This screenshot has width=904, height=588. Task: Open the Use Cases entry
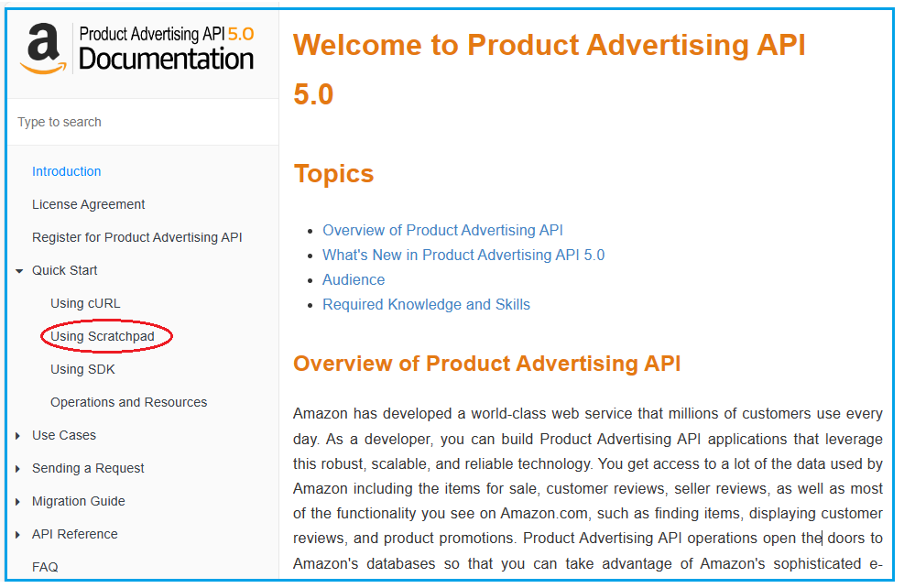64,435
